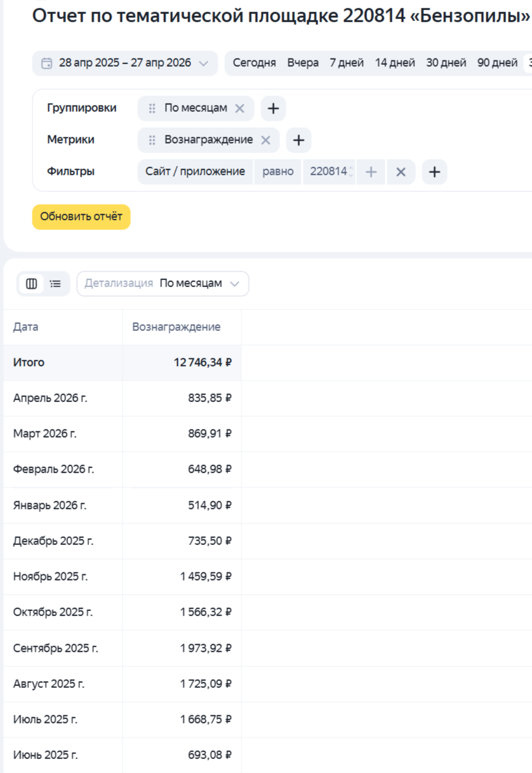Add value to filter 220814 via faded plus

click(371, 171)
